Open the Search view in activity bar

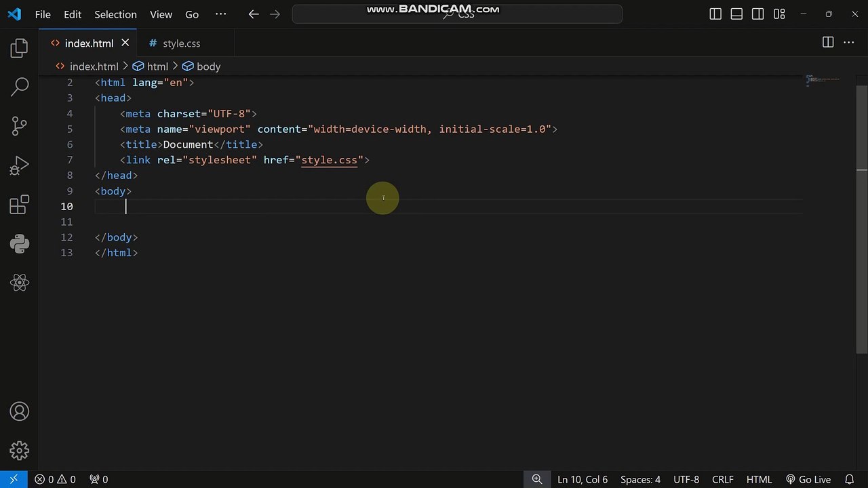(20, 87)
